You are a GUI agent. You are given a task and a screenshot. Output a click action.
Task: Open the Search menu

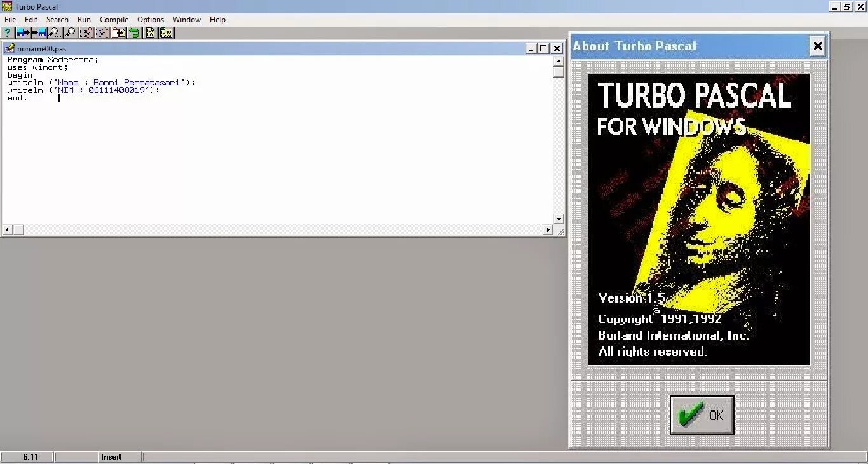tap(57, 20)
